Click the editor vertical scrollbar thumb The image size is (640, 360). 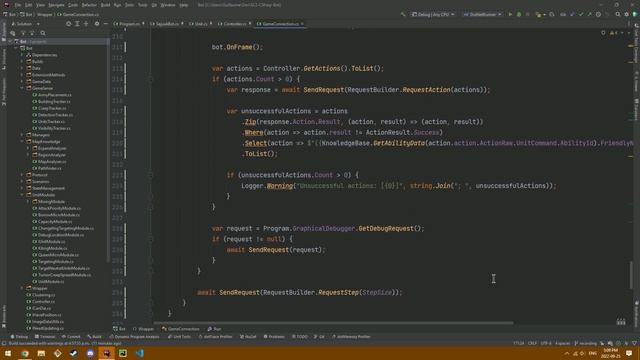coord(631,275)
